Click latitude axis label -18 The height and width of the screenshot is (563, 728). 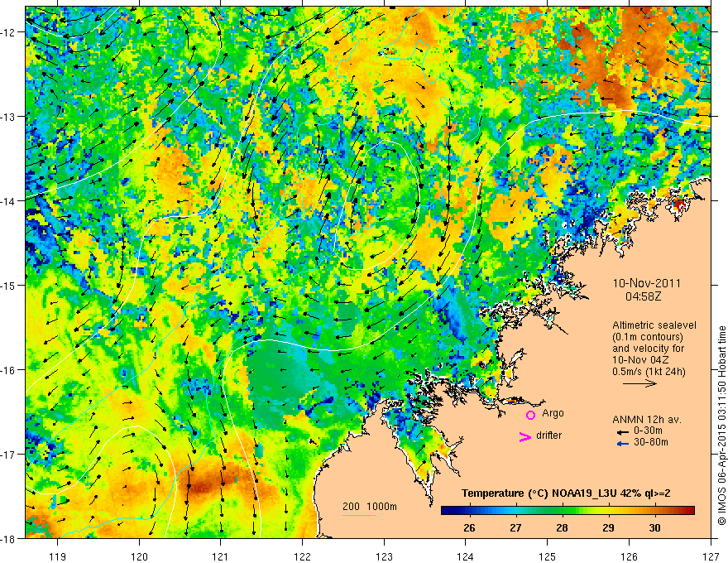pyautogui.click(x=9, y=538)
